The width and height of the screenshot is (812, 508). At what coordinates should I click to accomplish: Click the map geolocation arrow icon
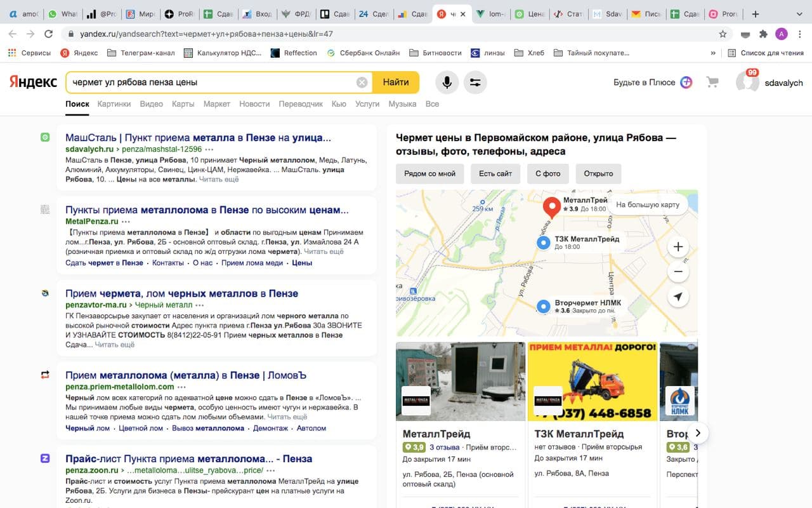(678, 297)
